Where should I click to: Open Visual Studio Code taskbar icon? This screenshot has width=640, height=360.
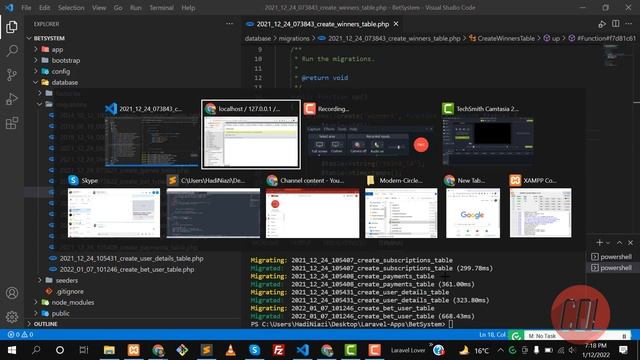pos(303,350)
